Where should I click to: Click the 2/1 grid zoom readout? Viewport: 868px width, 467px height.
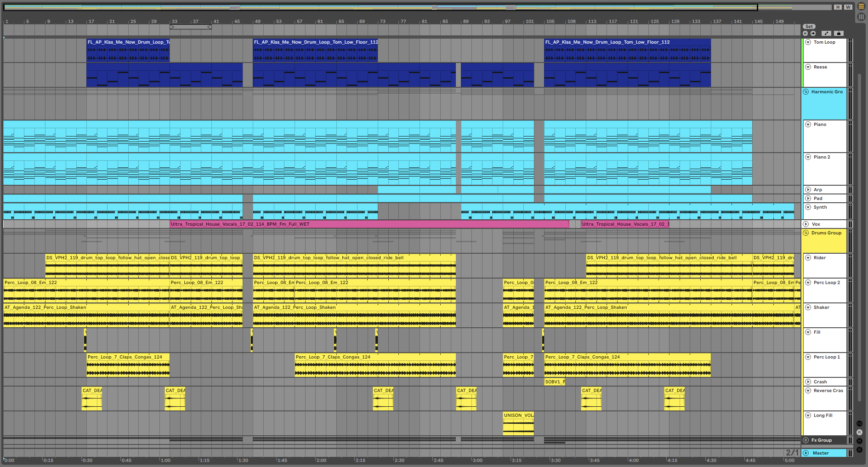coord(792,453)
